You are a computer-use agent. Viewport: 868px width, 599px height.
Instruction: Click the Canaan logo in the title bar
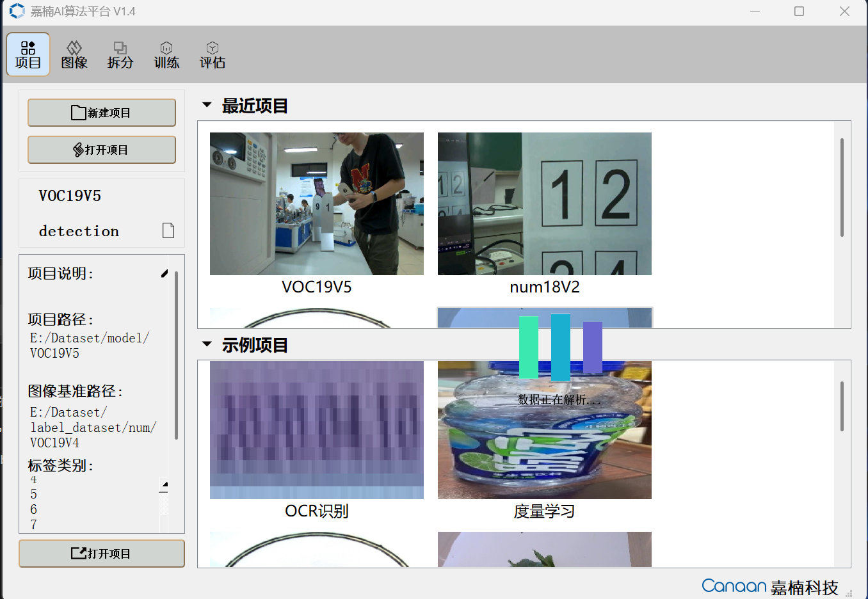click(x=16, y=11)
